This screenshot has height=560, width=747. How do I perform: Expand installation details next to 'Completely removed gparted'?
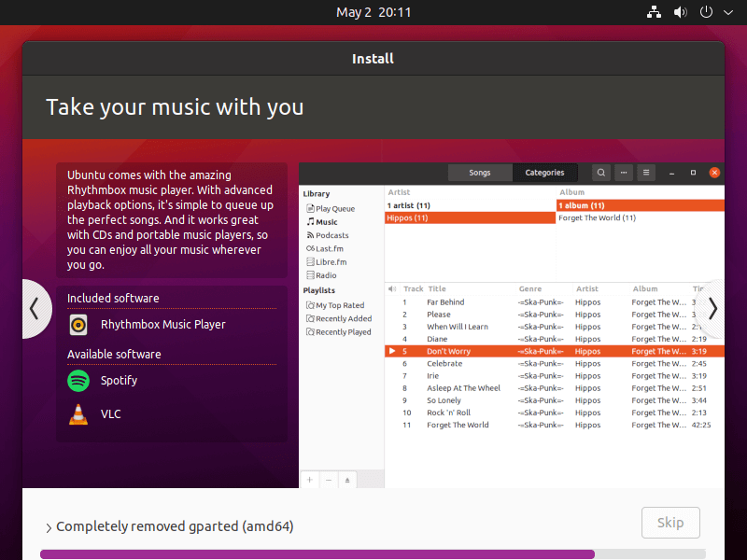(x=49, y=527)
